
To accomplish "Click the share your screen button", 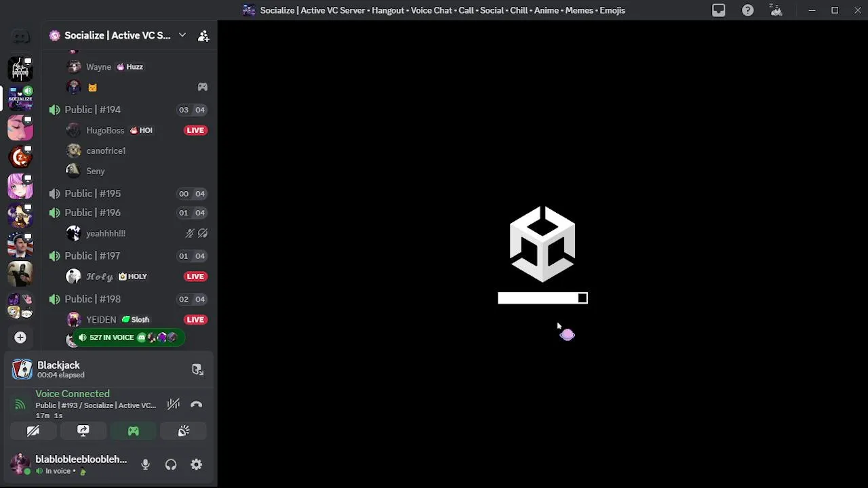I will 83,431.
